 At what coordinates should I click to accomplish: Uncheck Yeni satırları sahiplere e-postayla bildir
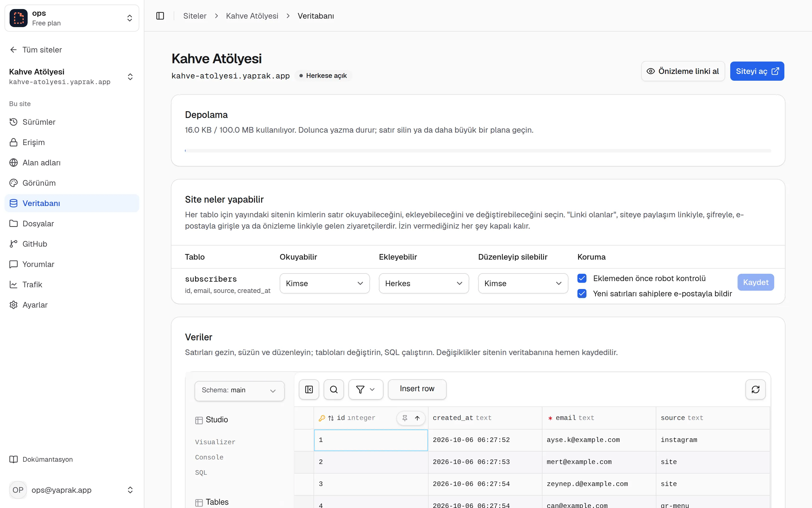(582, 294)
